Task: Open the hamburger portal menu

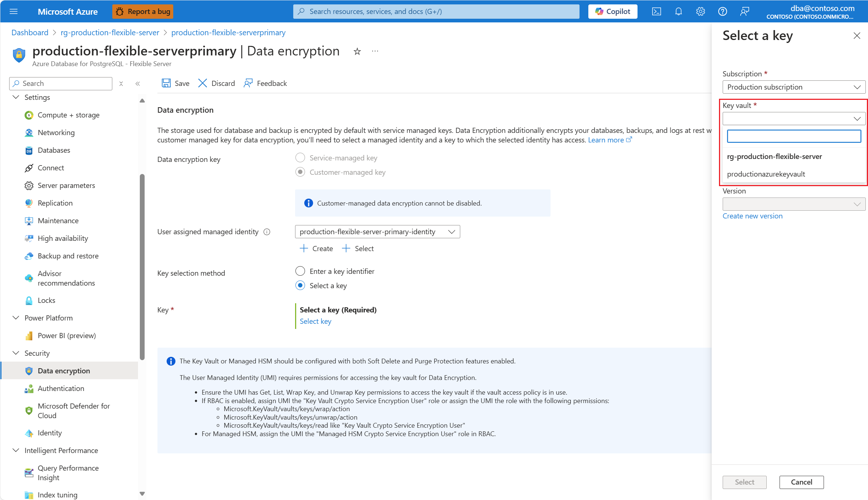Action: (14, 11)
